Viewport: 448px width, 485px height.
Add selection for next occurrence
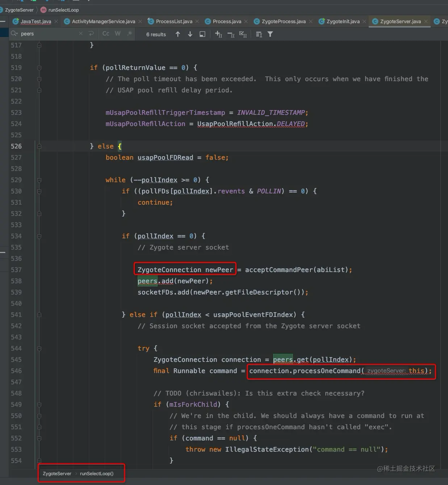(218, 34)
